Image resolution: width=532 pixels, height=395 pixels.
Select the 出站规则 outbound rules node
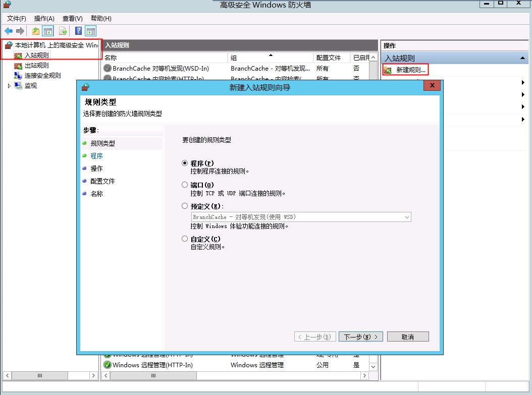tap(36, 66)
